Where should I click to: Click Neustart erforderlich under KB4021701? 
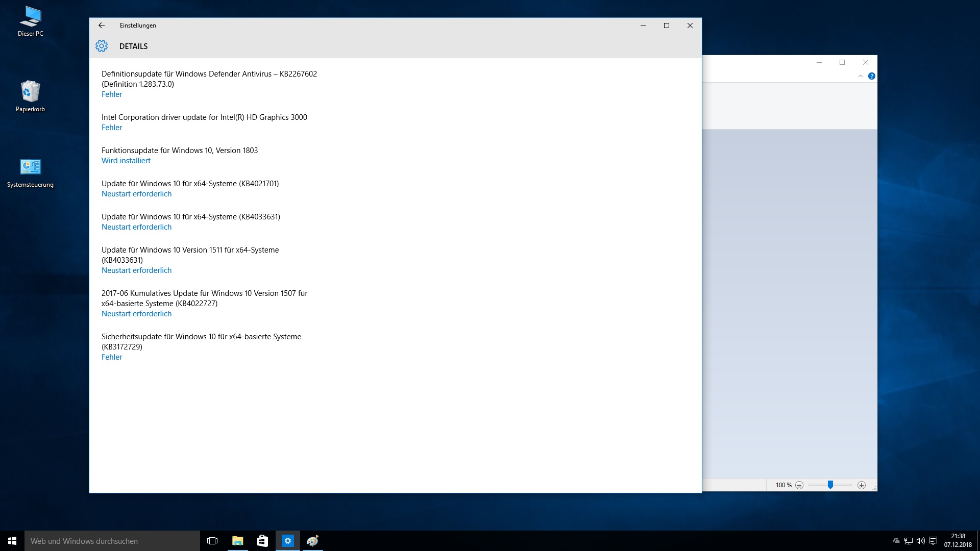[x=136, y=194]
